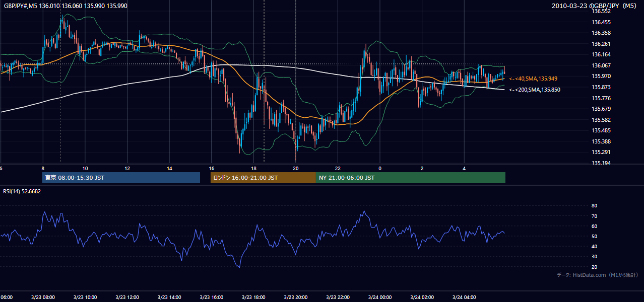Click the 3/24 04:00 date axis label
This screenshot has width=644, height=302.
[464, 297]
